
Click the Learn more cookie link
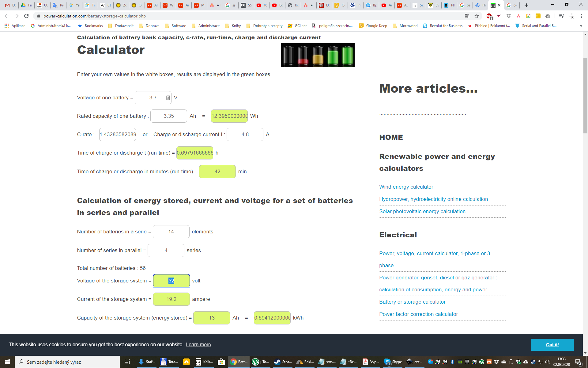198,344
